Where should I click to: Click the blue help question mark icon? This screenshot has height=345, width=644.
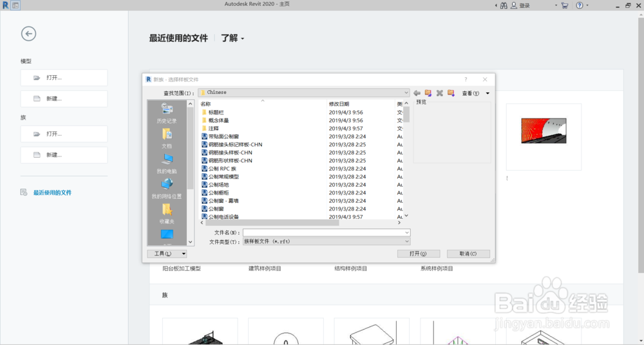coord(580,5)
